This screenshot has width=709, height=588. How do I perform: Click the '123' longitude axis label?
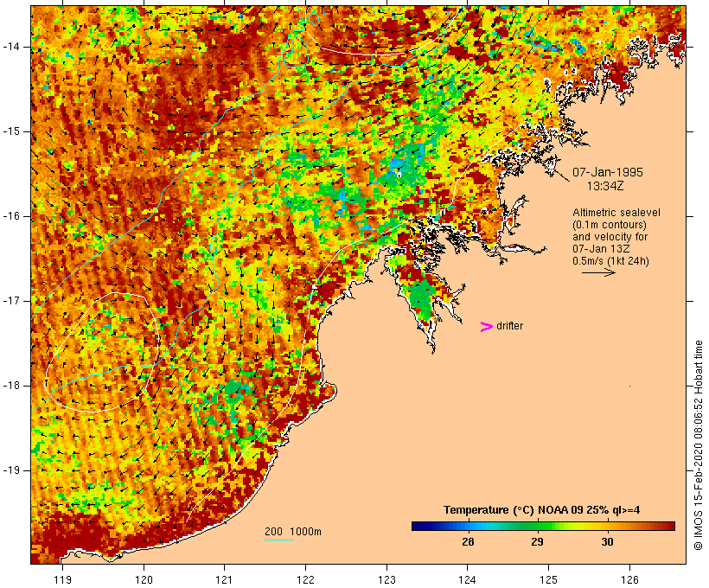[x=386, y=579]
